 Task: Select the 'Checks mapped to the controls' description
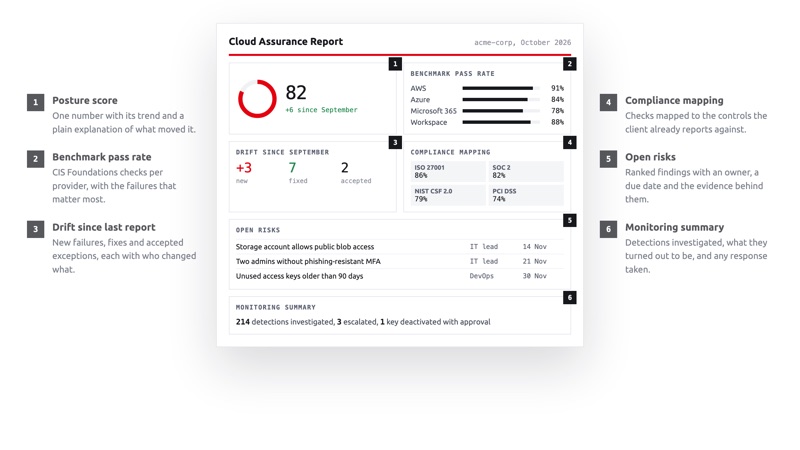696,122
